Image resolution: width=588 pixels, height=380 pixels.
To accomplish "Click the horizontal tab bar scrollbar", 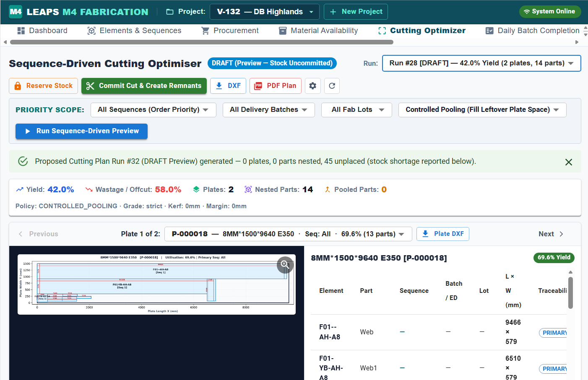I will tap(201, 42).
